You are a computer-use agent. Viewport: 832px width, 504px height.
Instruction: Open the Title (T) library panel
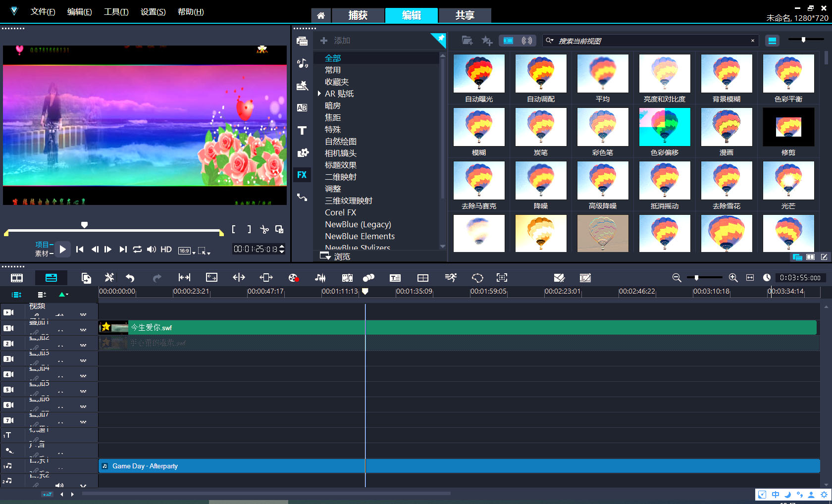(302, 130)
